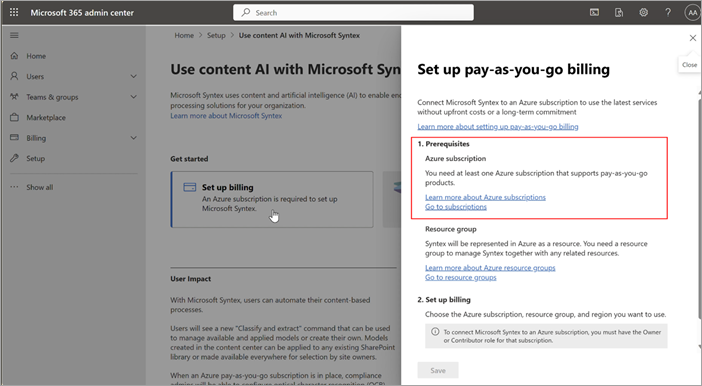Open the document install icon in header

(619, 13)
